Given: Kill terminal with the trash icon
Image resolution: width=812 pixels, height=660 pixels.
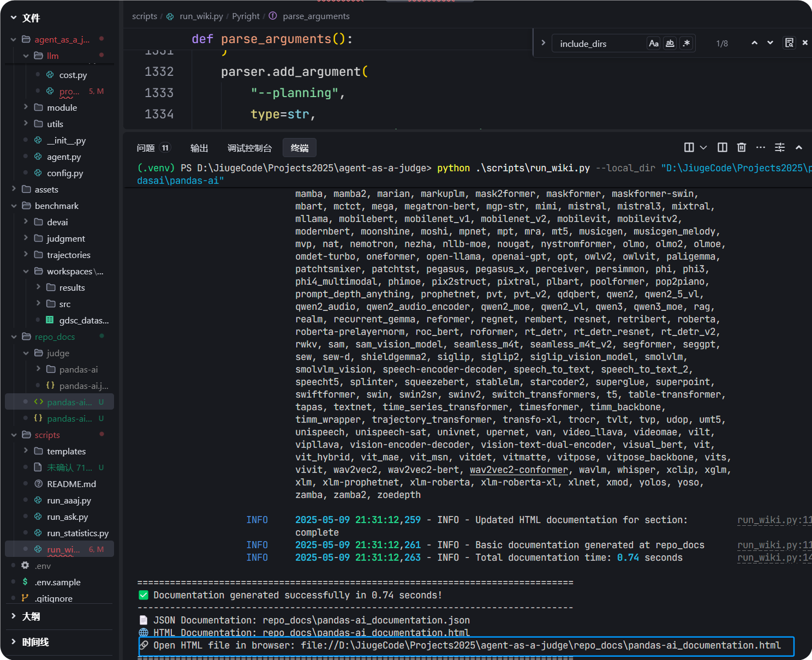Looking at the screenshot, I should 741,147.
